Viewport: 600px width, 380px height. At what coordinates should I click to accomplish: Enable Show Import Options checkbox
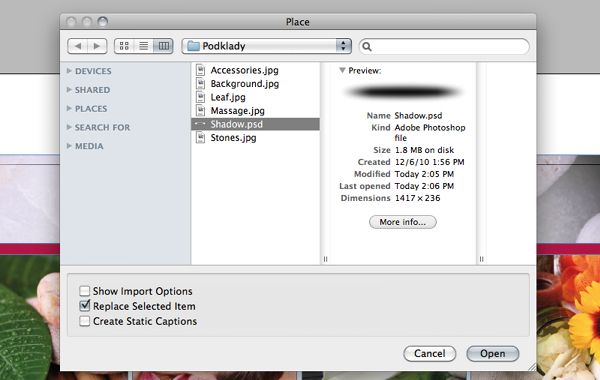(x=84, y=291)
